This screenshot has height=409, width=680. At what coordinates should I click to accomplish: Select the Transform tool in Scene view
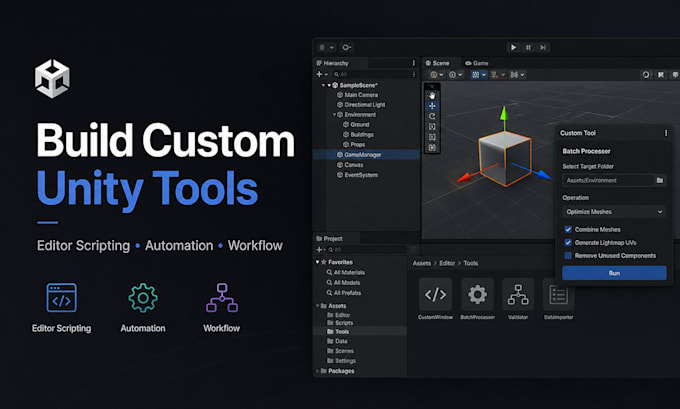click(x=432, y=147)
